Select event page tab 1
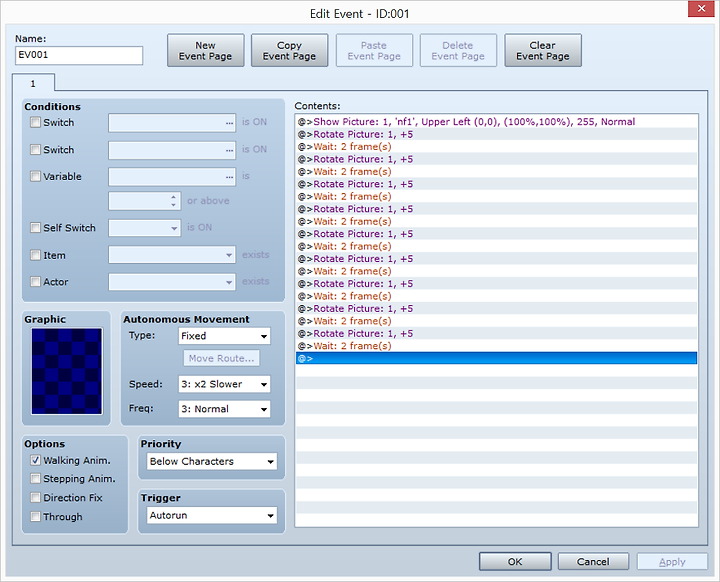 [33, 84]
